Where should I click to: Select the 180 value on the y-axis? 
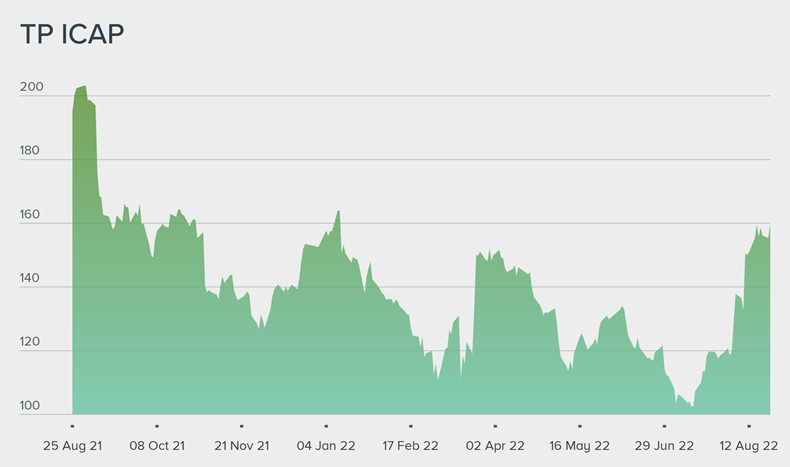tap(31, 151)
